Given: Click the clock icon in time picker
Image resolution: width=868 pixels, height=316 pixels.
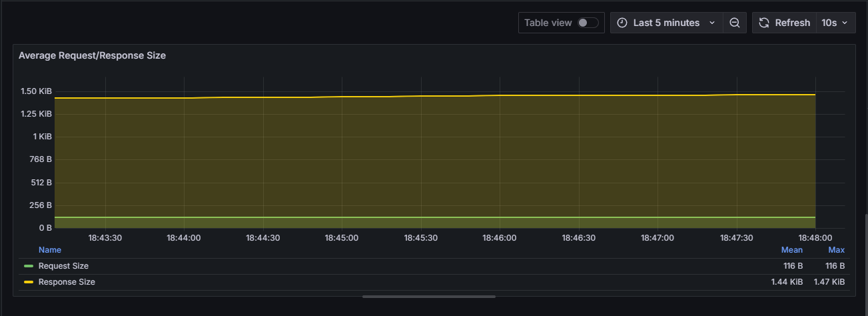Looking at the screenshot, I should click(622, 23).
